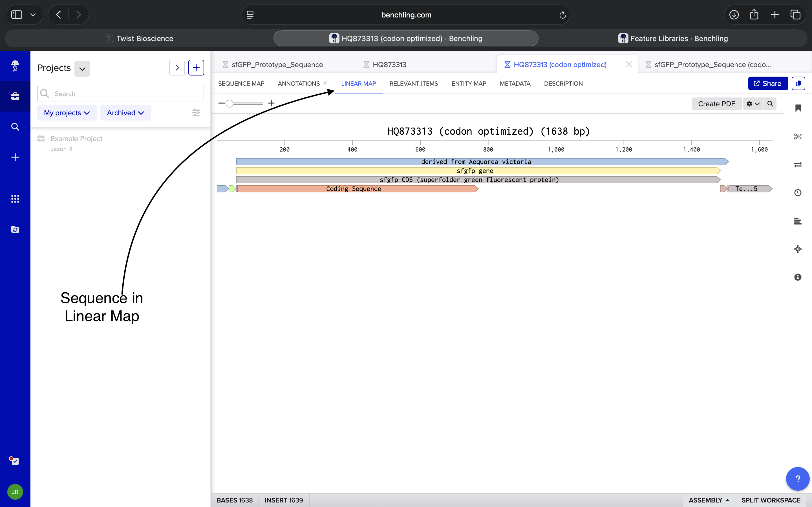Switch to the ANNOTATIONS tab

298,83
